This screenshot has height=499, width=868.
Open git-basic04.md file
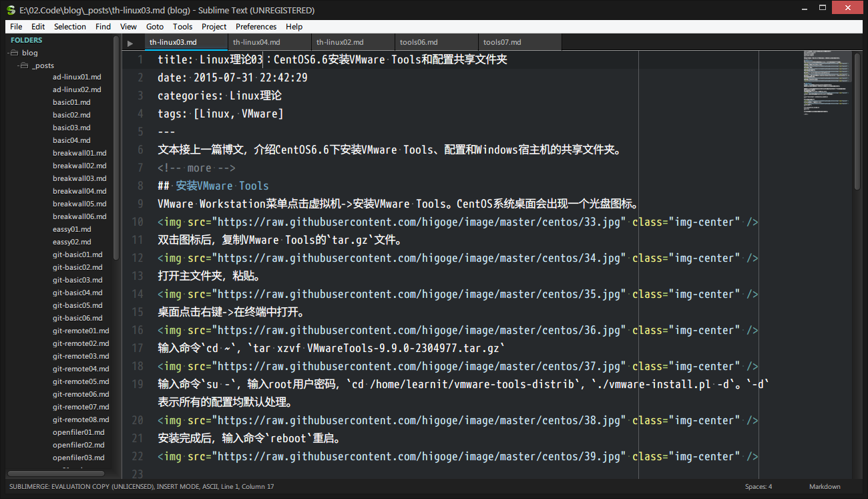[77, 293]
